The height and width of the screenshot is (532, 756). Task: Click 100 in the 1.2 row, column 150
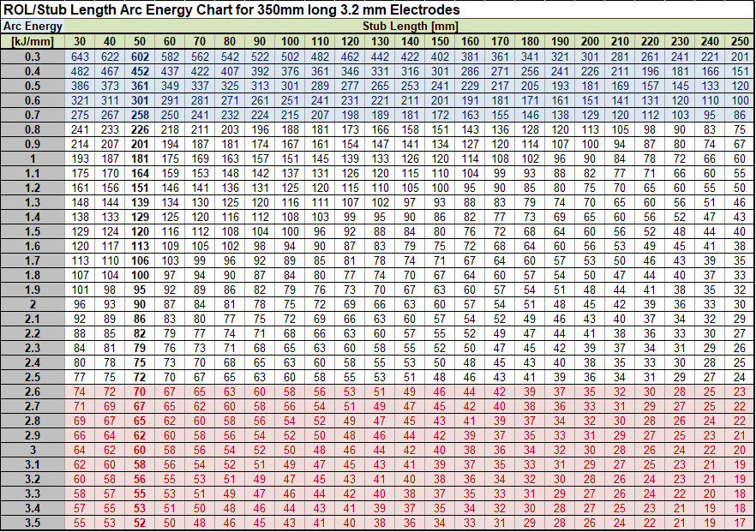click(440, 188)
